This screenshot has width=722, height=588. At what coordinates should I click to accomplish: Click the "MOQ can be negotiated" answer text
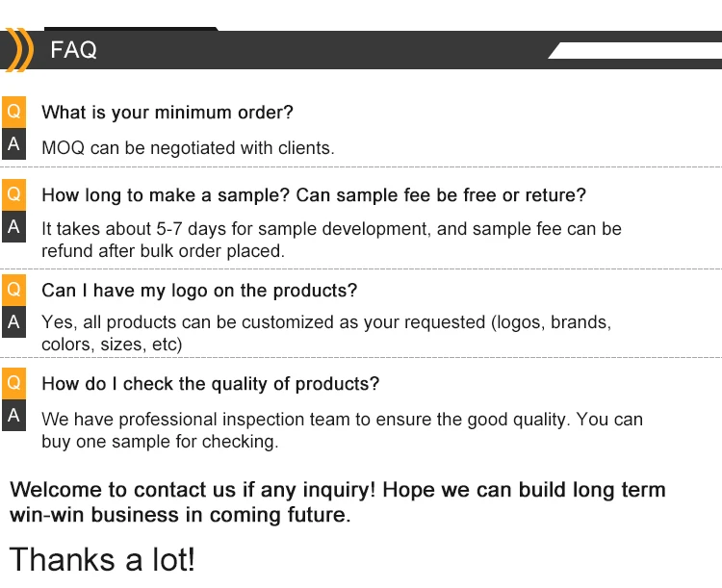coord(188,148)
